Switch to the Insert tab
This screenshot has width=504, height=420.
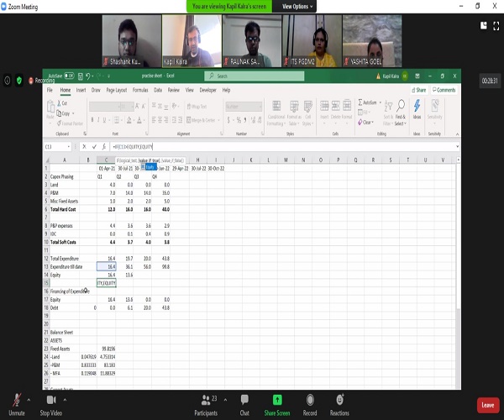pyautogui.click(x=81, y=90)
